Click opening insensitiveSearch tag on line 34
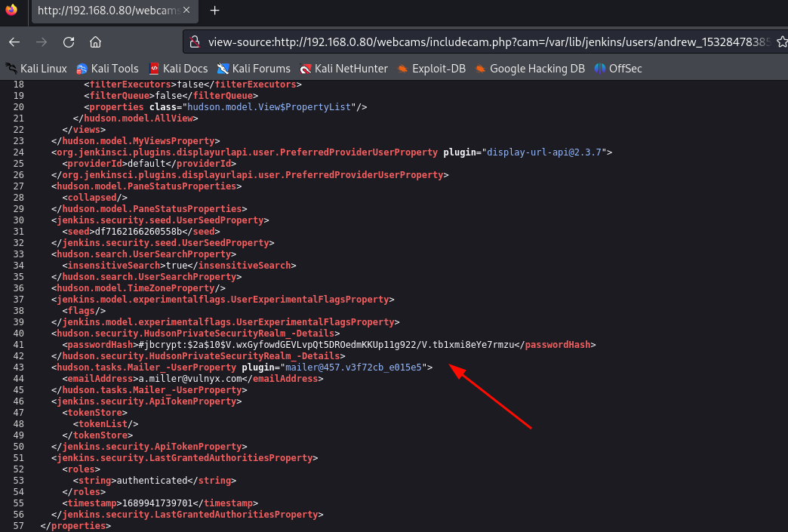This screenshot has width=788, height=532. point(114,266)
